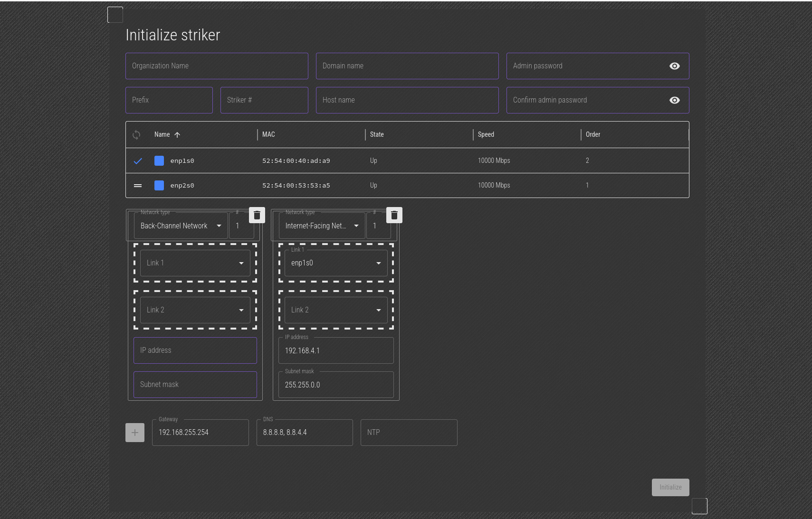Click the enp2s0 blue square icon
The height and width of the screenshot is (519, 812).
coord(159,185)
